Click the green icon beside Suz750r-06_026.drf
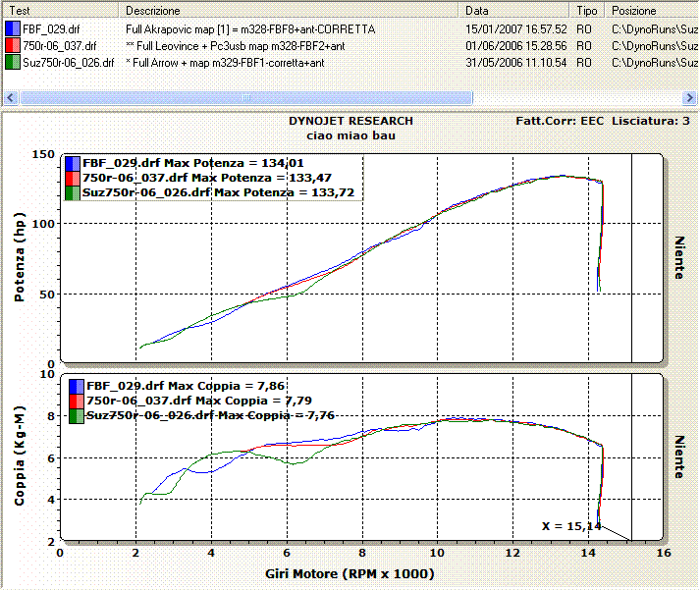Screen dimensions: 700x590 12,62
